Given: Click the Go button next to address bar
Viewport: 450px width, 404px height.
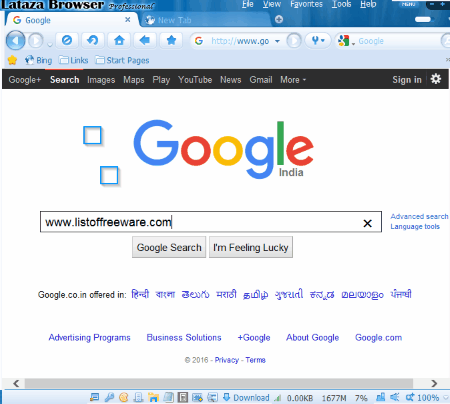Looking at the screenshot, I should pos(294,41).
